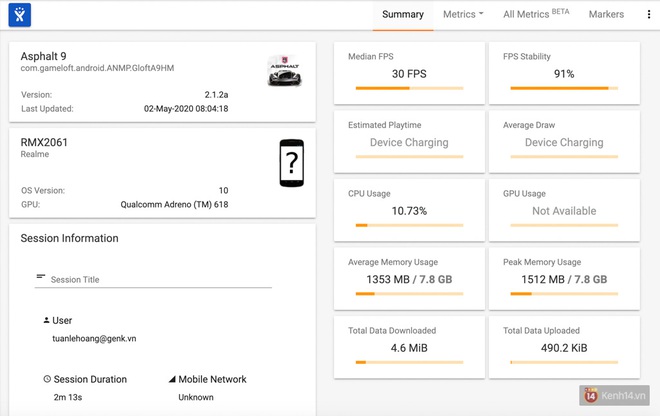Click the Peak Memory Usage progress bar

[564, 294]
